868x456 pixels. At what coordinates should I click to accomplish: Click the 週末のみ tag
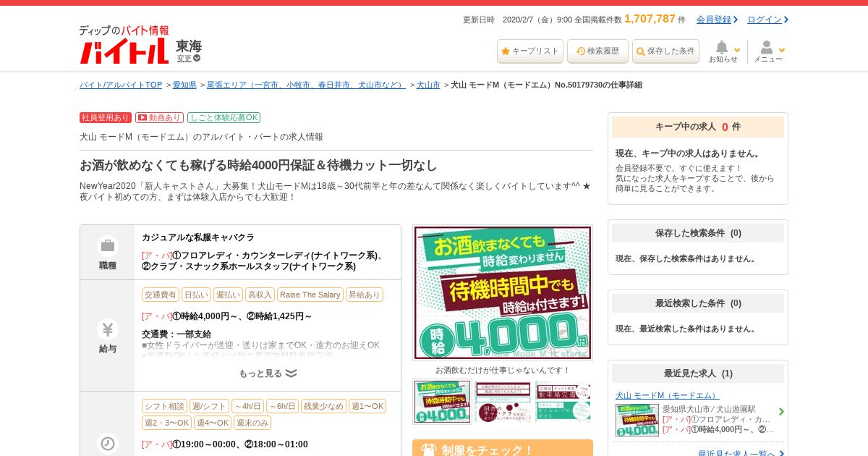(x=252, y=423)
